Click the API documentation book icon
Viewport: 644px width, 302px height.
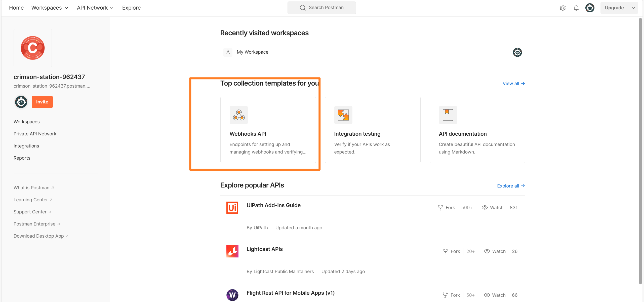[448, 115]
